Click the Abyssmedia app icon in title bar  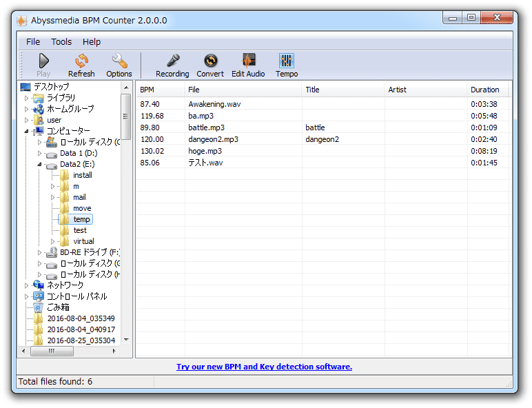click(x=22, y=21)
